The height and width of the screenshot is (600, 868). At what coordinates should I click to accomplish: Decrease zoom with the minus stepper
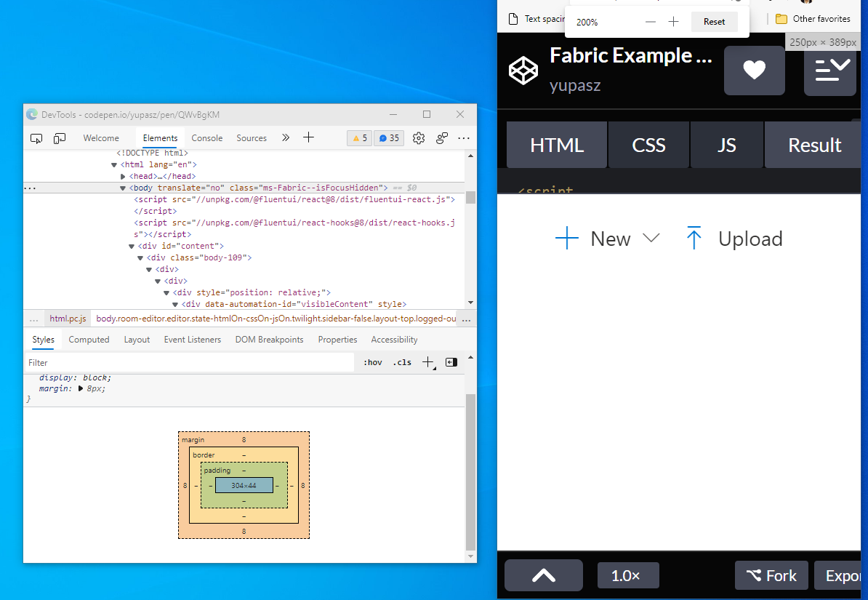(650, 21)
